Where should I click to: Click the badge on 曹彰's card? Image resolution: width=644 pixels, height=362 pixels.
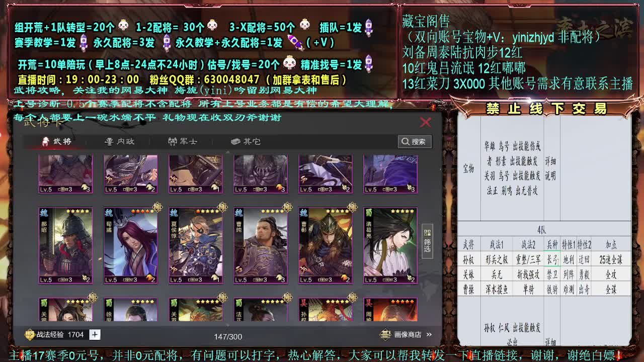[352, 207]
